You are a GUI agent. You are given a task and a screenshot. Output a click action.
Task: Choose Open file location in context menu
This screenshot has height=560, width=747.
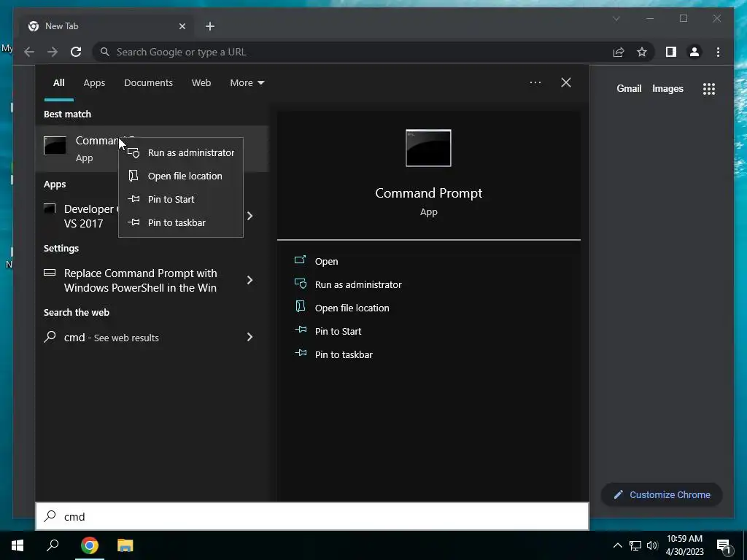click(x=181, y=176)
